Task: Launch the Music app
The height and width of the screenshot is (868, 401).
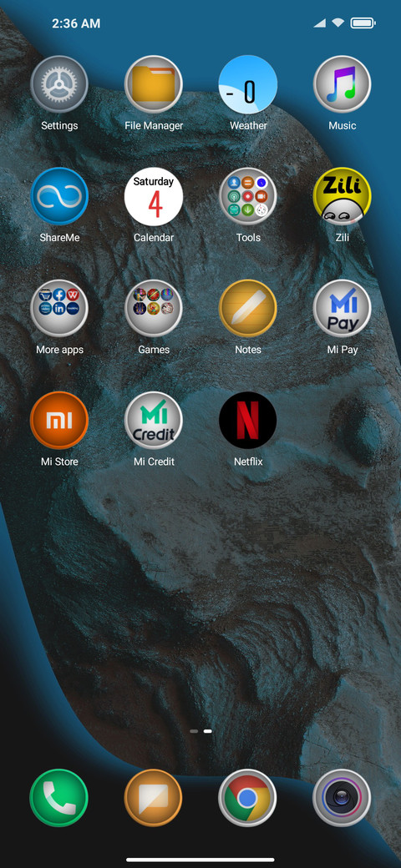Action: (343, 84)
